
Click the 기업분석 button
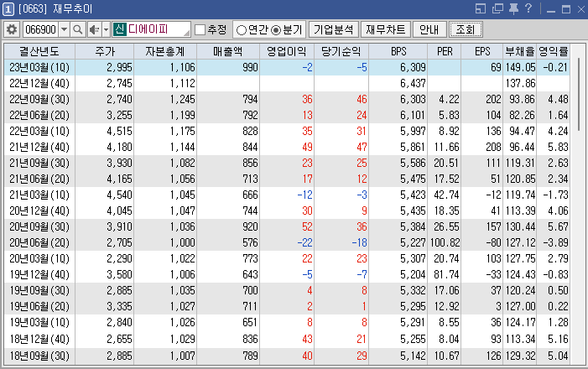coord(333,29)
